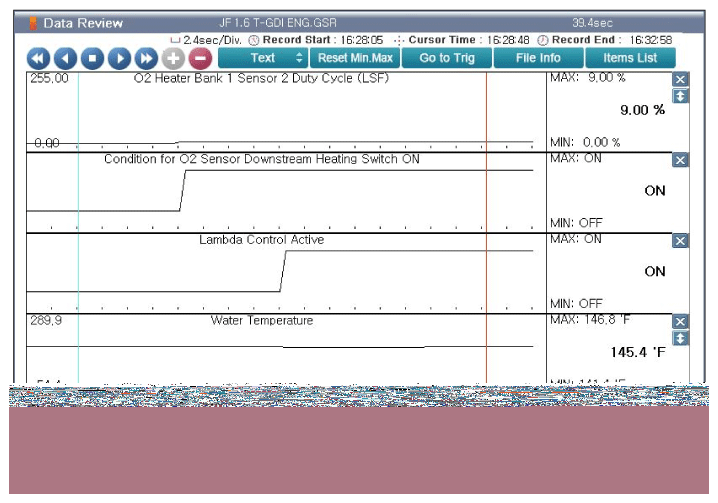Image resolution: width=718 pixels, height=503 pixels.
Task: Click the rewind playback button
Action: click(39, 59)
